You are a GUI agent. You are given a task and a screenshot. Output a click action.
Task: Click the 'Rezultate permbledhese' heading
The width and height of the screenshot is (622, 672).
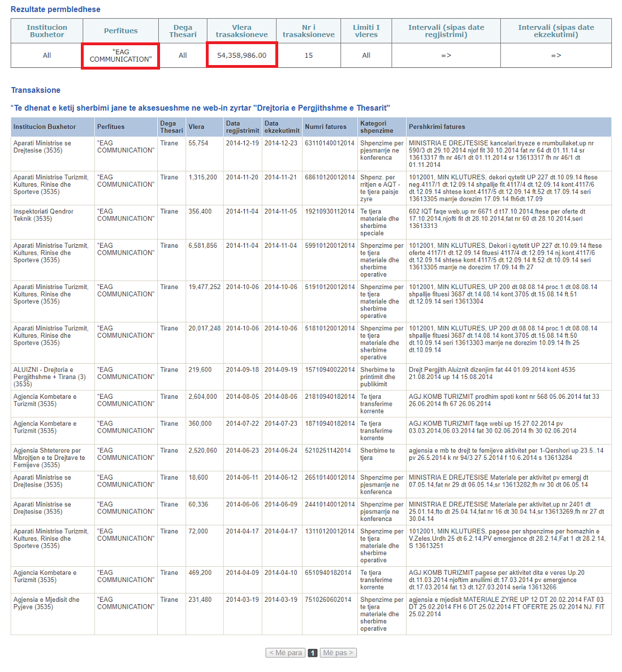55,10
